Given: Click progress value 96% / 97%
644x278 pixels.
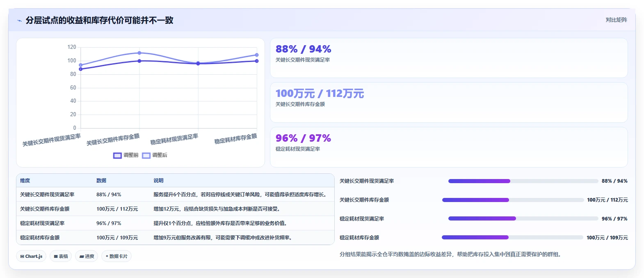Looking at the screenshot, I should click(x=614, y=219).
